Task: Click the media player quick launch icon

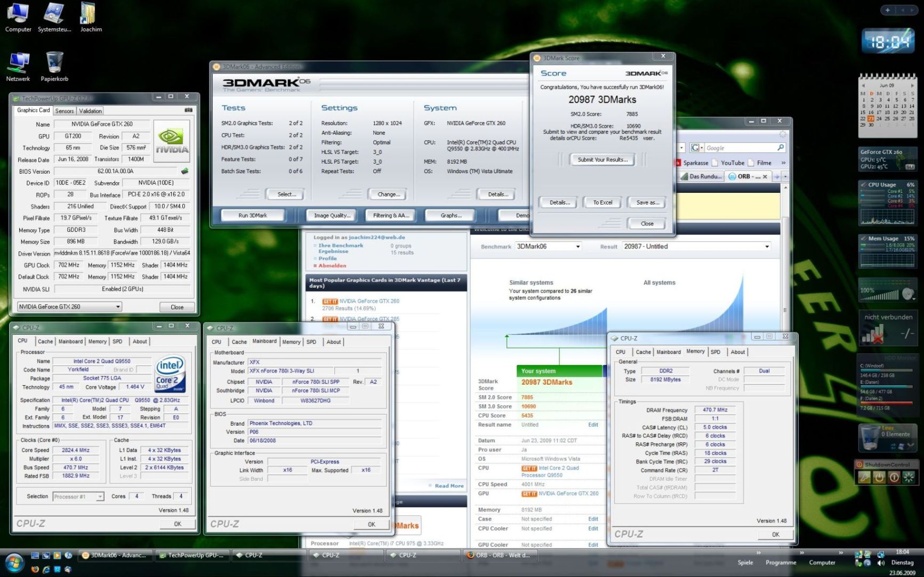Action: 57,555
